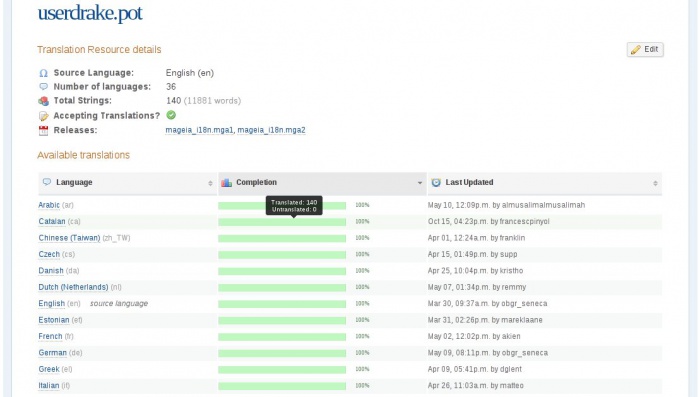700x397 pixels.
Task: Click the Total Strings icon
Action: (43, 101)
